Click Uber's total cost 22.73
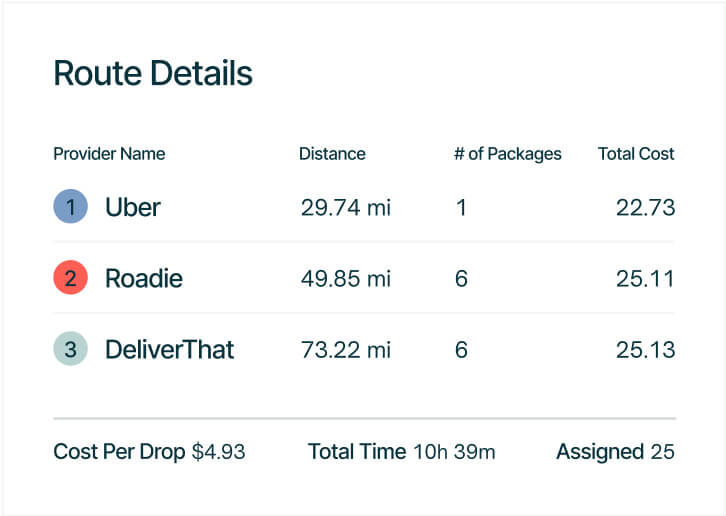This screenshot has height=516, width=726. pos(645,208)
